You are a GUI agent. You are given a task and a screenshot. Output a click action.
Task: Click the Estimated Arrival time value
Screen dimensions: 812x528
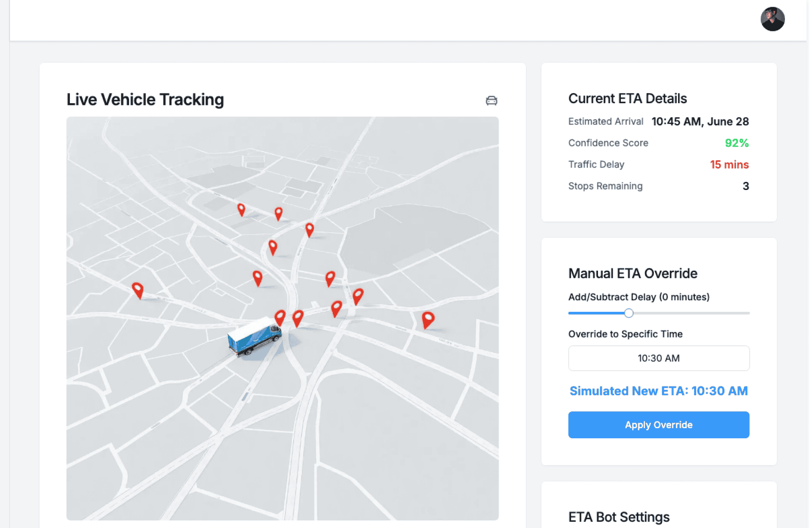click(700, 122)
